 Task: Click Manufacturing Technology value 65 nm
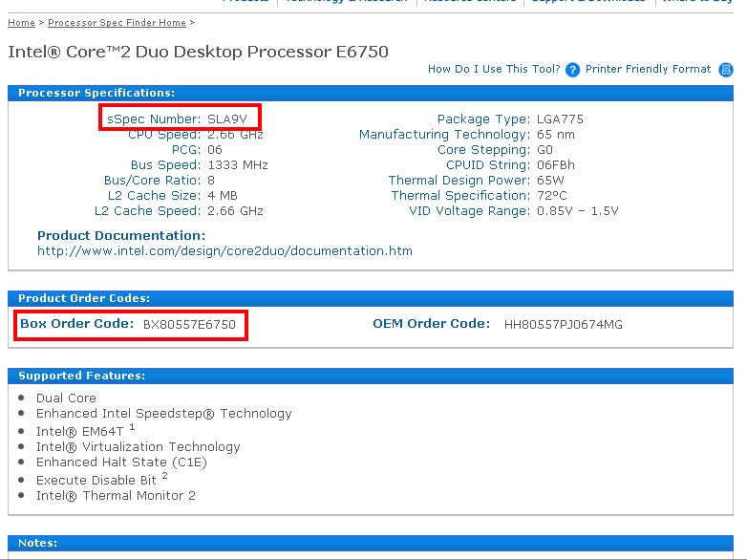click(556, 135)
